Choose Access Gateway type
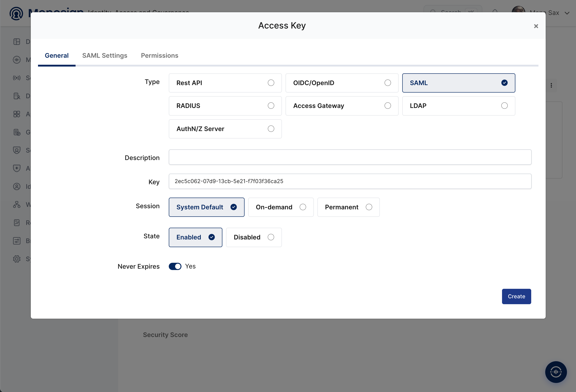Viewport: 576px width, 392px height. point(342,106)
